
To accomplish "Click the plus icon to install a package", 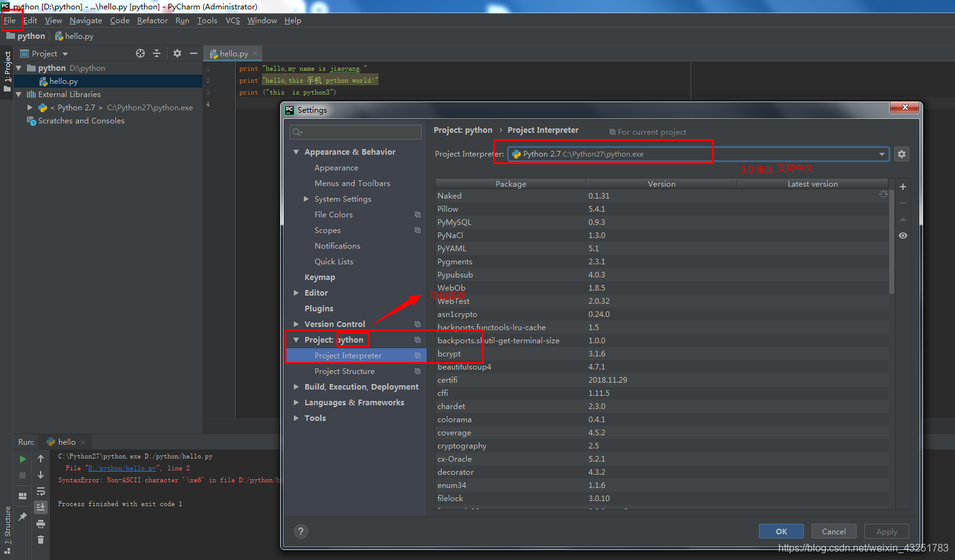I will click(903, 187).
